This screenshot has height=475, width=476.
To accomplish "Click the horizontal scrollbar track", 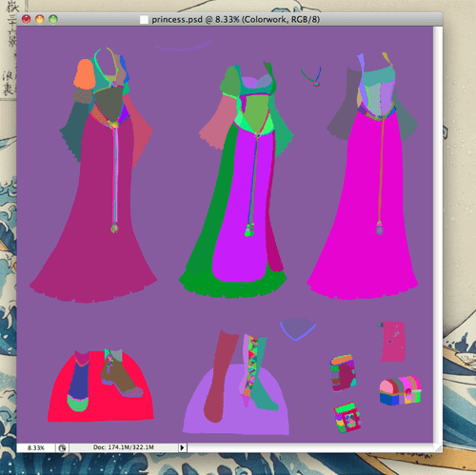I will tap(310, 447).
